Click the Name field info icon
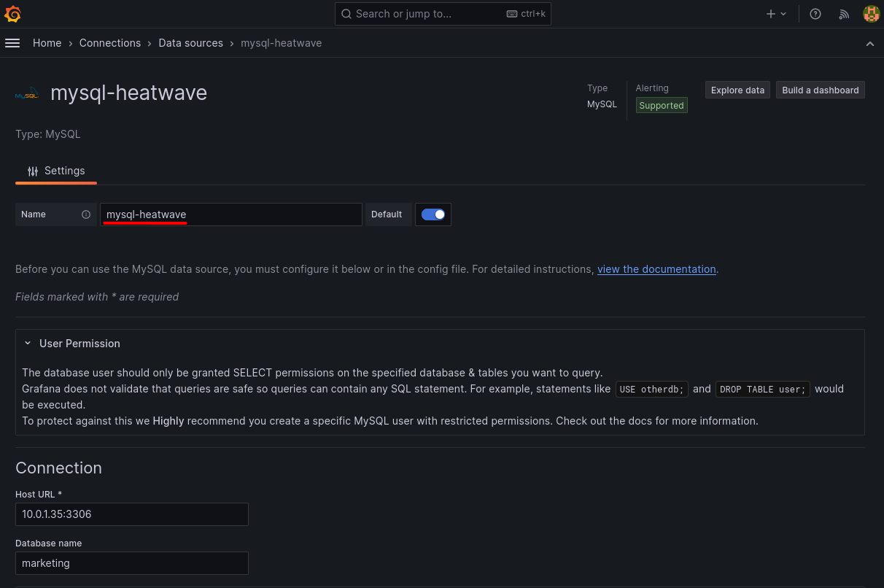 86,214
